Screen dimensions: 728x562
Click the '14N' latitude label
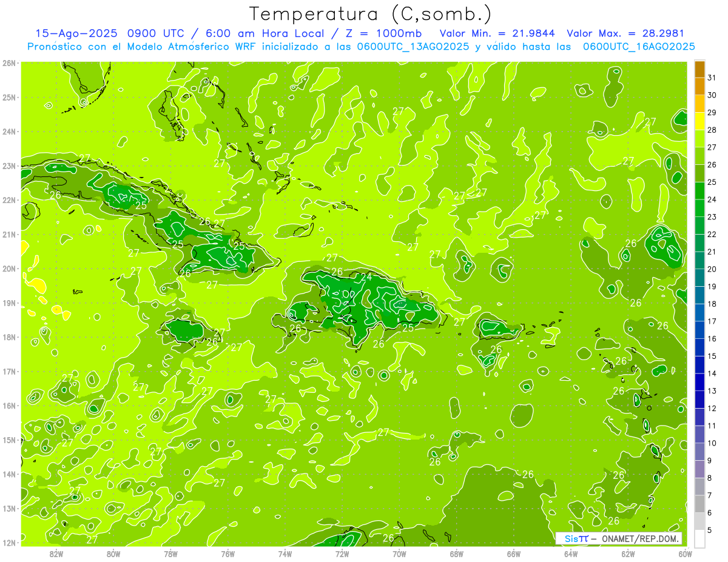9,474
